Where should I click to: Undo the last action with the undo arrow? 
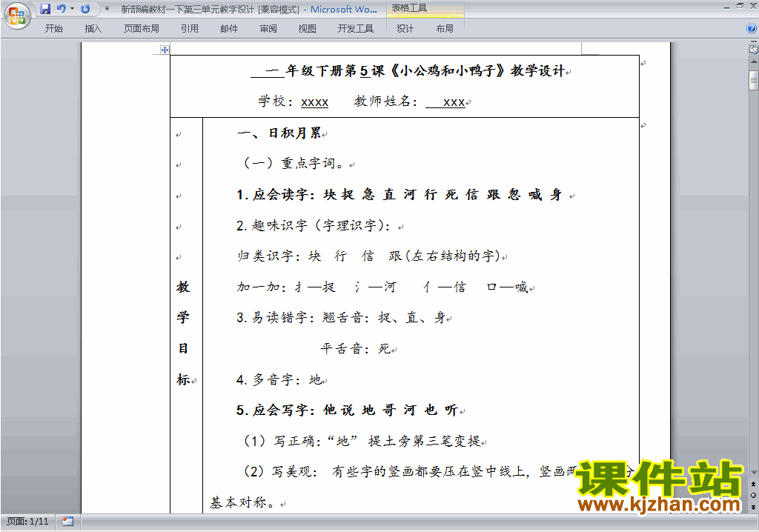click(x=61, y=9)
